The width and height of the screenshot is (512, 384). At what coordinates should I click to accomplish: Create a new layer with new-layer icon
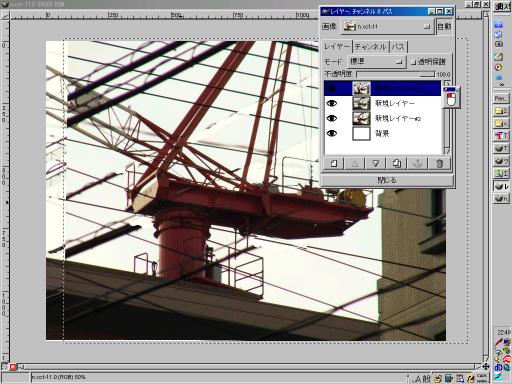click(334, 164)
